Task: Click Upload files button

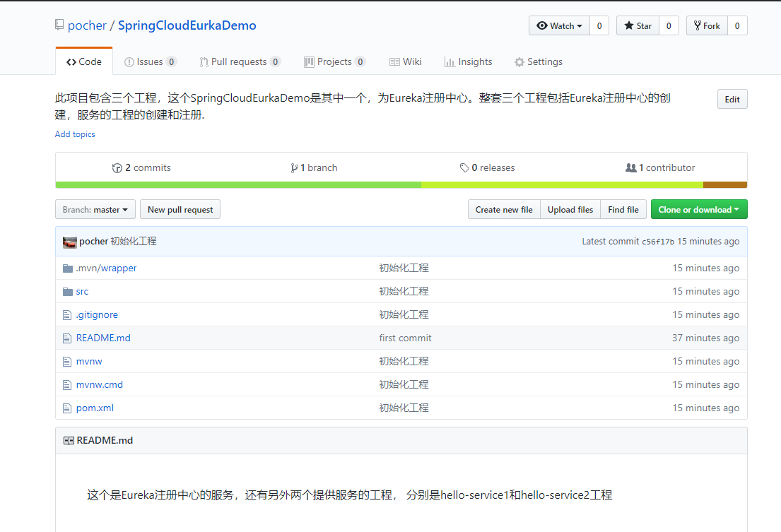Action: (570, 210)
